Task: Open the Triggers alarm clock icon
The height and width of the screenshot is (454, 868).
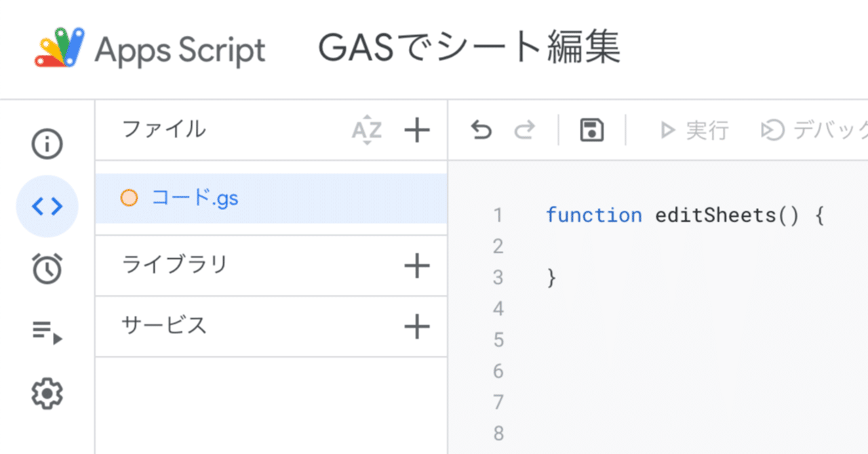Action: pyautogui.click(x=47, y=268)
